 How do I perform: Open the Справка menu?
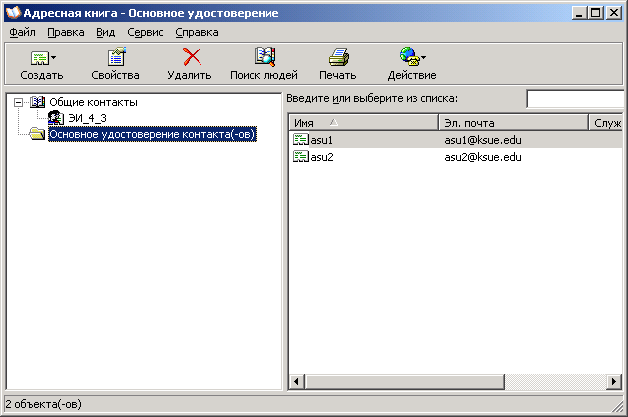(197, 32)
